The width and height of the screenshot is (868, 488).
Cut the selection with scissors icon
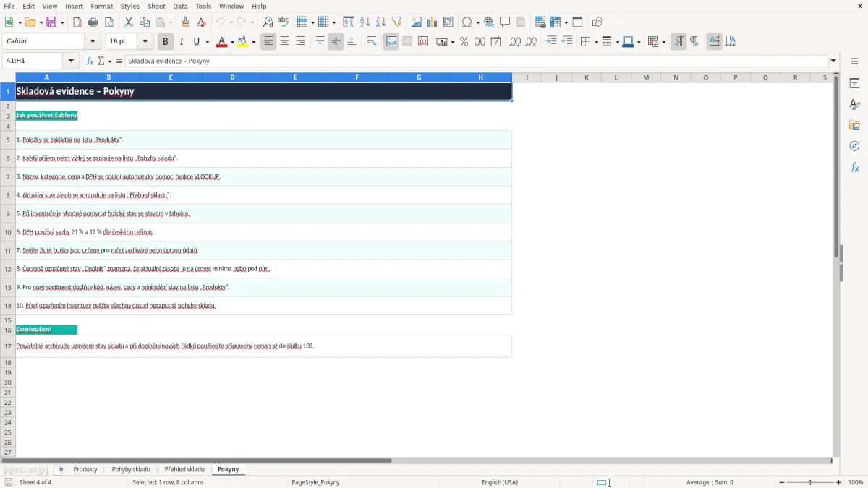click(129, 22)
